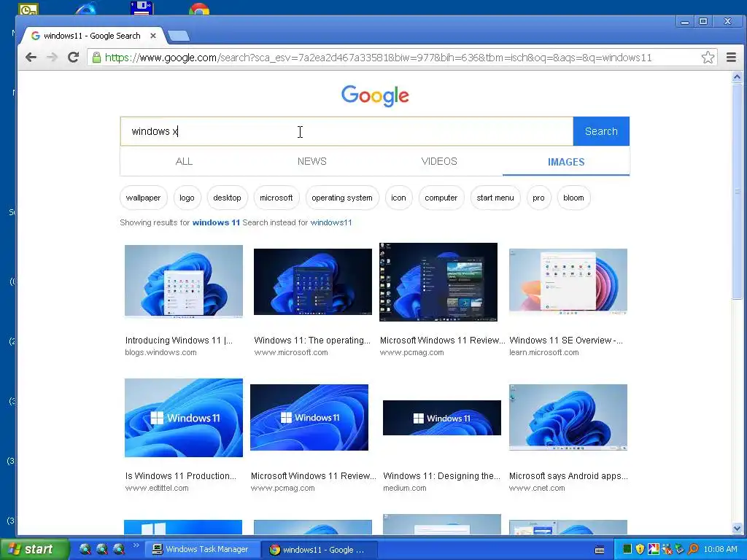747x560 pixels.
Task: Search instead for windows11 link
Action: (x=331, y=222)
